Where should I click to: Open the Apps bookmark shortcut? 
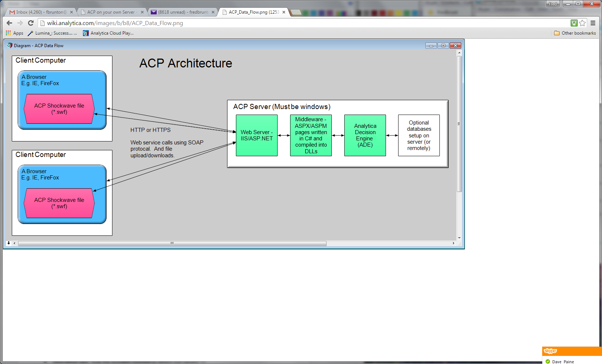(15, 33)
